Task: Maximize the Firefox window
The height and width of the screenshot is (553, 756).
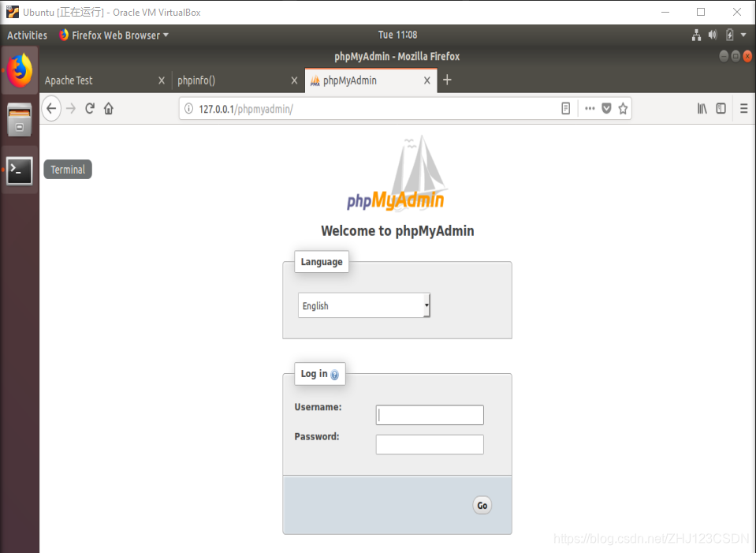Action: (736, 57)
